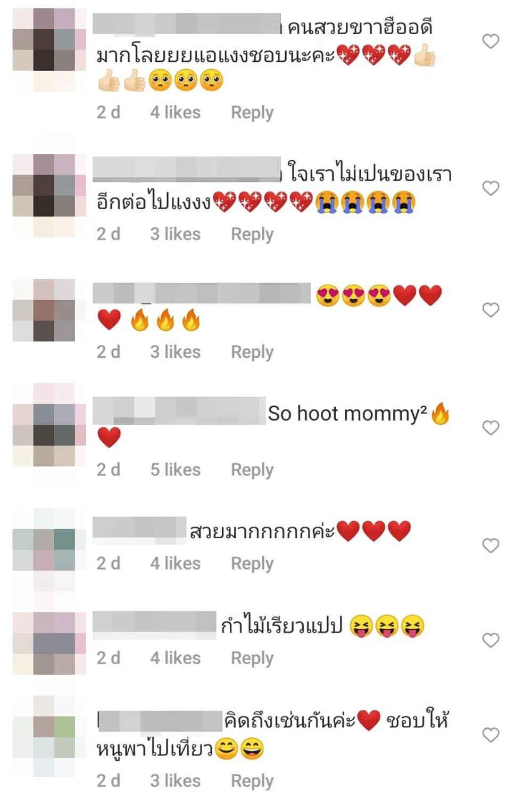Open the 'So hoot mommy²' commenter's avatar
Viewport: 532px width, 806px height.
point(49,425)
